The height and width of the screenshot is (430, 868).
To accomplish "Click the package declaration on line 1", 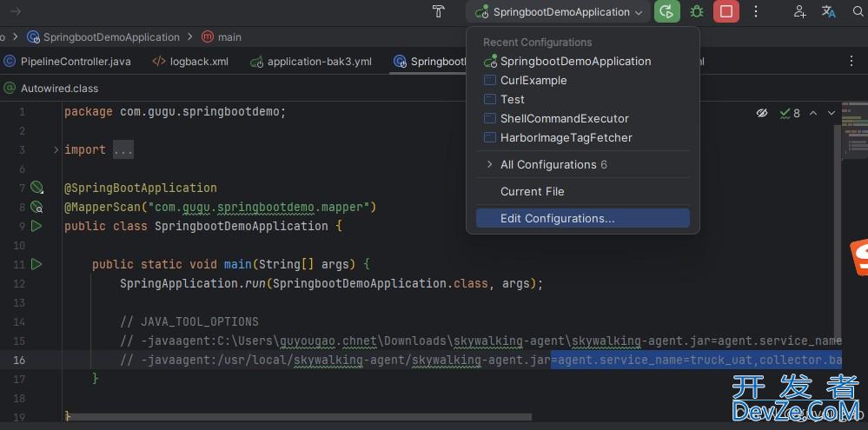I will (175, 112).
